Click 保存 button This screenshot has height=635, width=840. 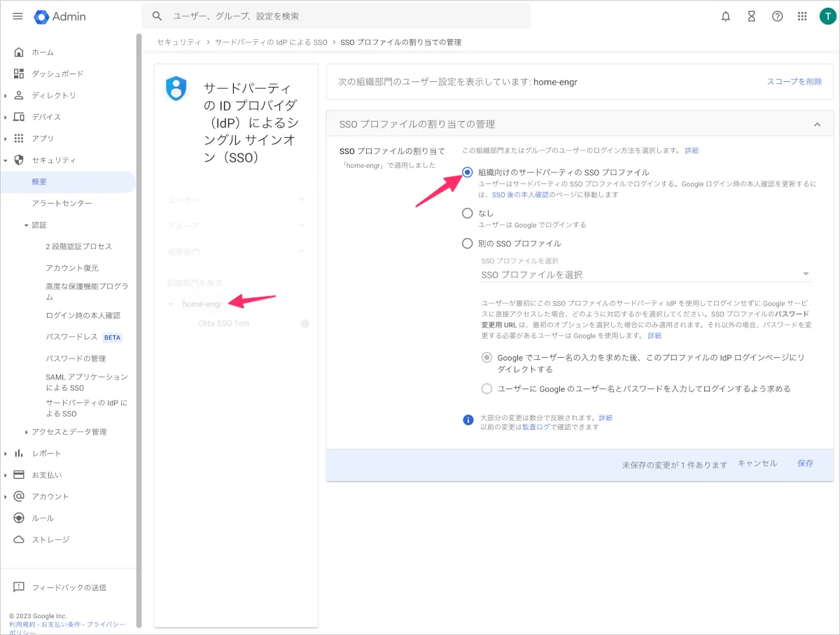pos(805,463)
